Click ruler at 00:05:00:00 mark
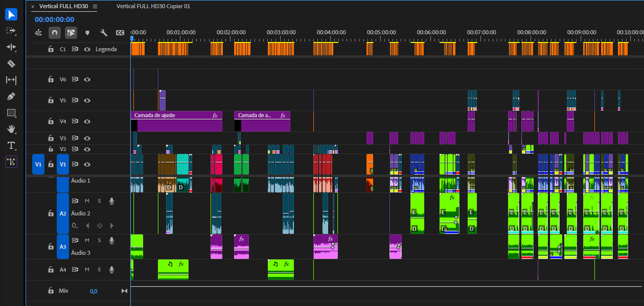The width and height of the screenshot is (644, 306). tap(382, 32)
